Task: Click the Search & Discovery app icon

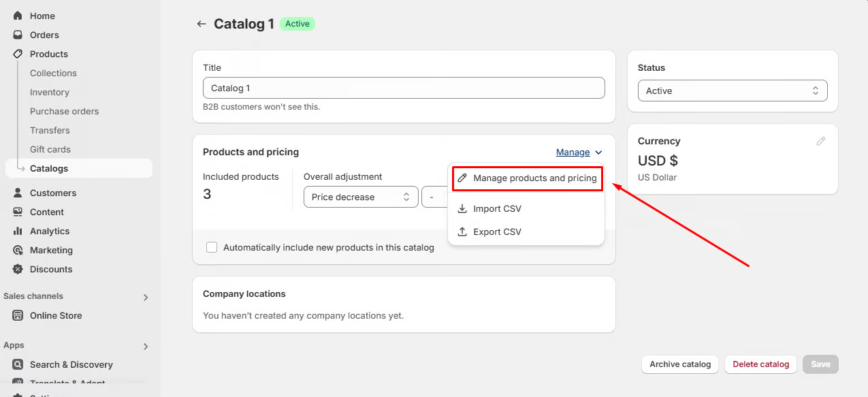Action: coord(18,364)
